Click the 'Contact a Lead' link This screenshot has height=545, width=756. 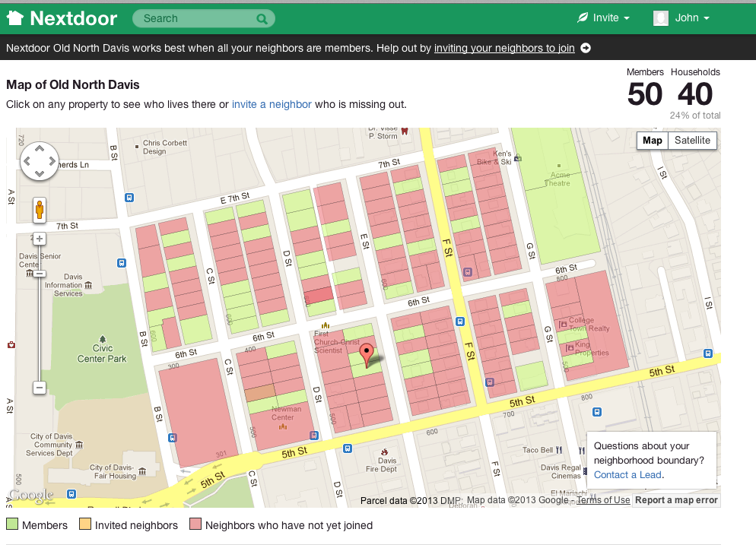coord(627,474)
